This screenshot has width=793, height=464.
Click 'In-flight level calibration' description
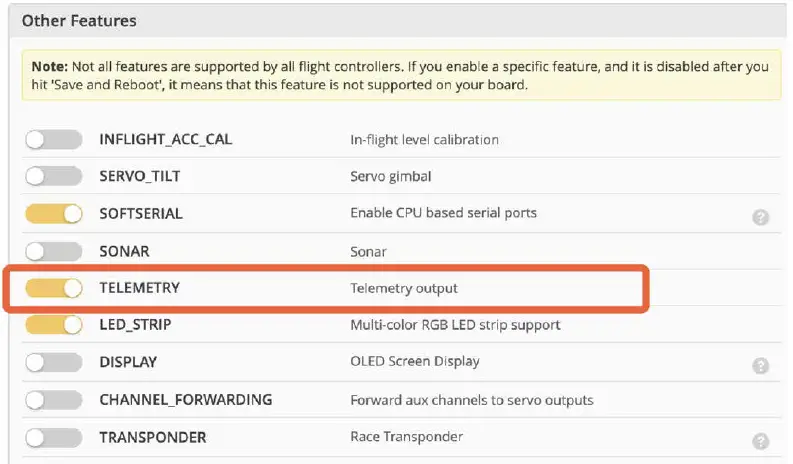pyautogui.click(x=424, y=140)
